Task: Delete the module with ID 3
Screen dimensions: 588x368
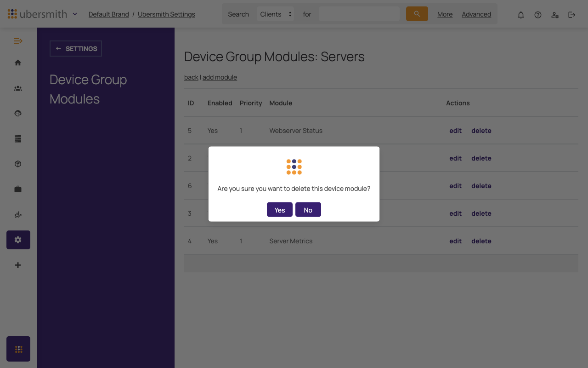Action: [481, 213]
